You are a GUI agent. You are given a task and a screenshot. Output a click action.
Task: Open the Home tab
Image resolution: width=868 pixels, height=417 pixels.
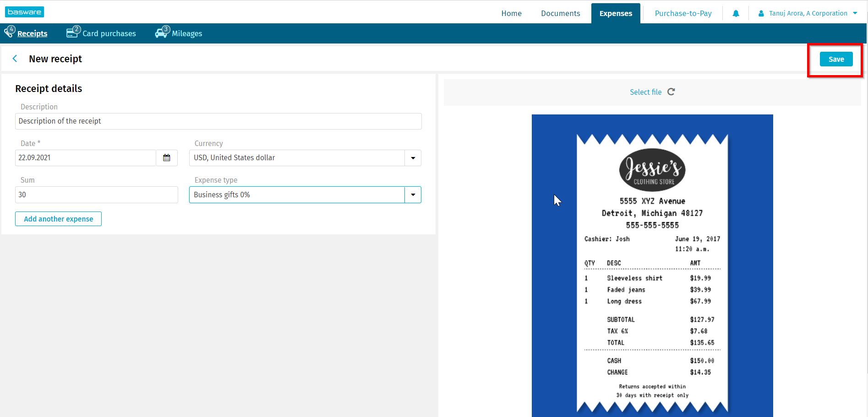(511, 13)
